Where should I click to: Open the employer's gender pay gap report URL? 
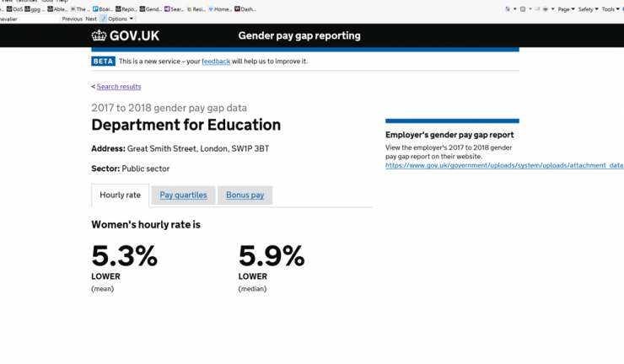[x=504, y=165]
